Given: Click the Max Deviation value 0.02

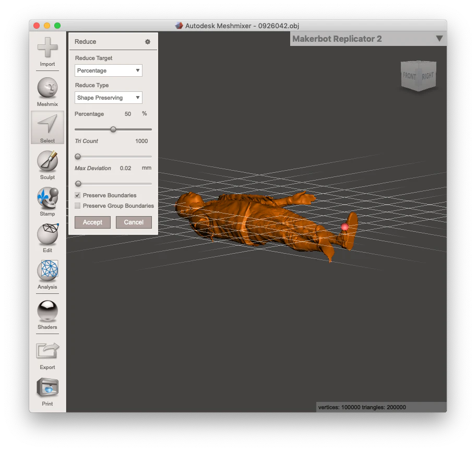Looking at the screenshot, I should pyautogui.click(x=125, y=168).
